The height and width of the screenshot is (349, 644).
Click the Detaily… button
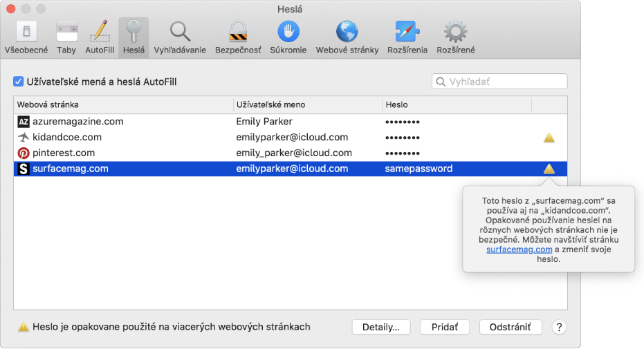pyautogui.click(x=380, y=327)
